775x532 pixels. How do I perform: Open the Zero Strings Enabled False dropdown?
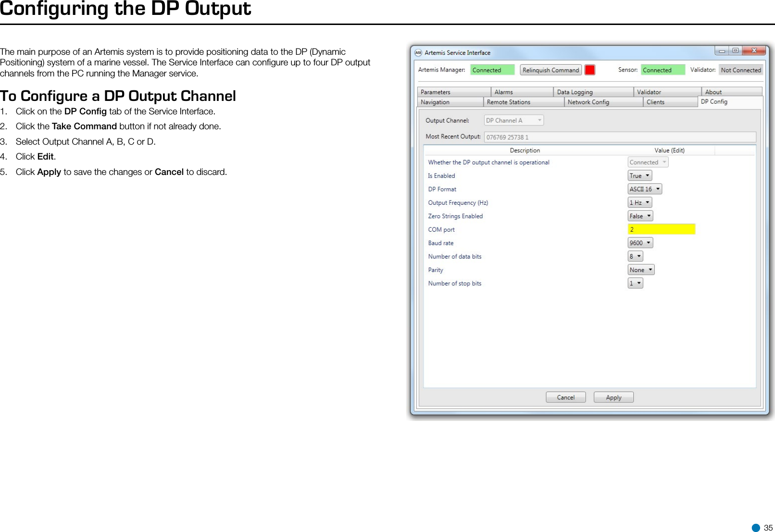[640, 216]
